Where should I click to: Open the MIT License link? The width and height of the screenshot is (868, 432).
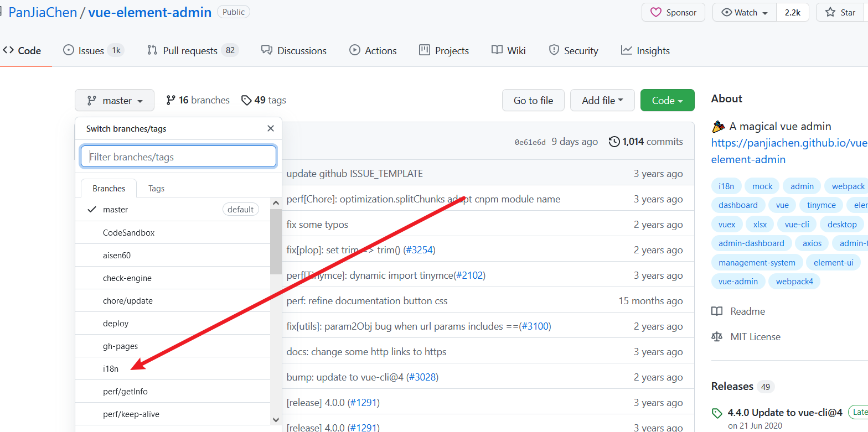[x=746, y=337]
